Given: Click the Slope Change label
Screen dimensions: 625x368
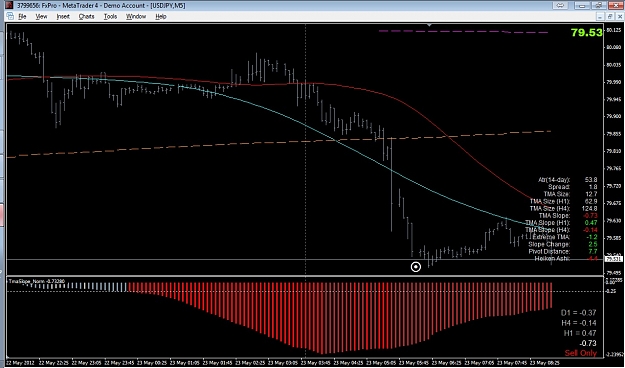Looking at the screenshot, I should click(550, 244).
